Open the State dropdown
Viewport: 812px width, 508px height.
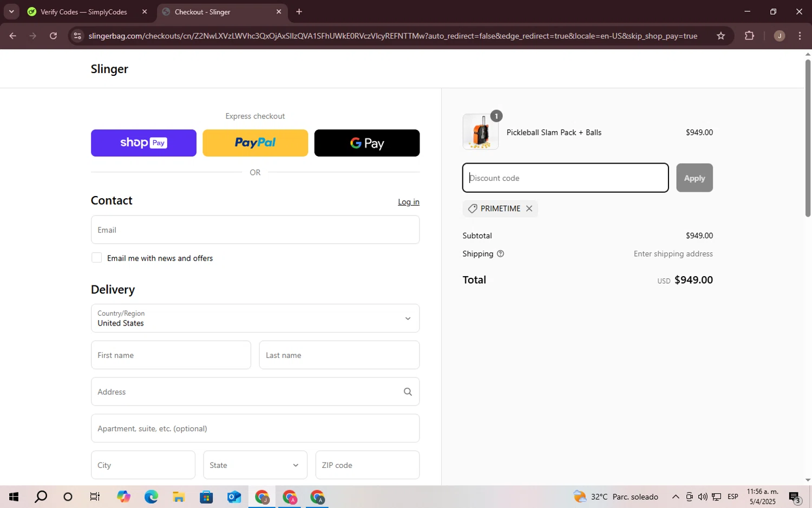click(x=255, y=465)
